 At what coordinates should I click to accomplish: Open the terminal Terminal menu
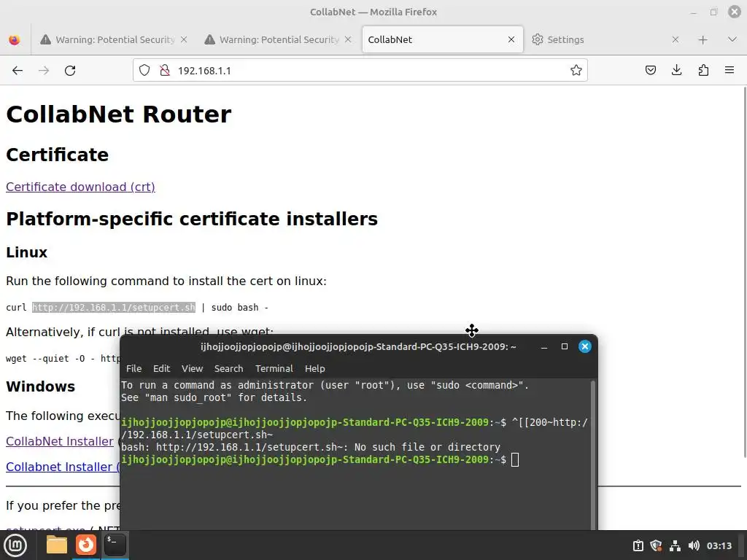pyautogui.click(x=274, y=368)
